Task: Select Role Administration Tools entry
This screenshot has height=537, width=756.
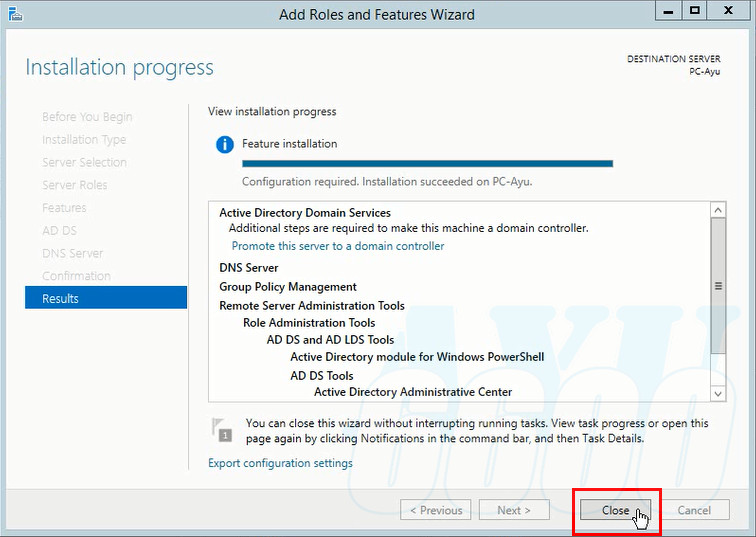Action: point(309,322)
